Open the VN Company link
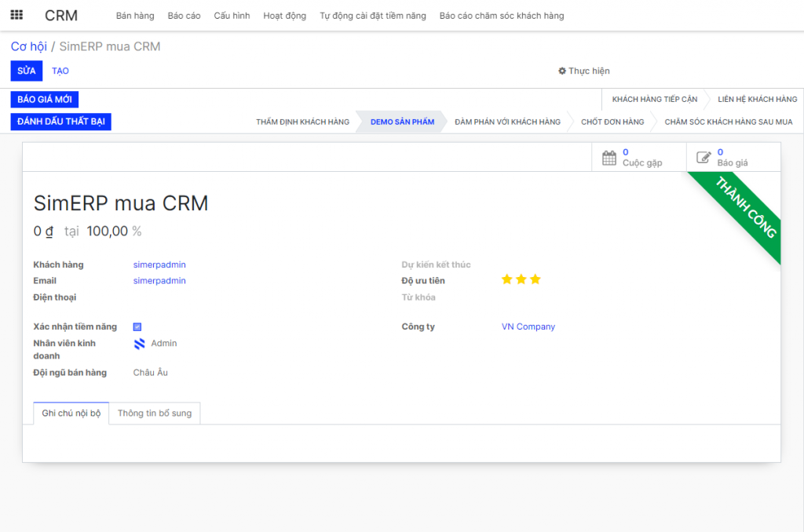The height and width of the screenshot is (532, 804). tap(528, 326)
